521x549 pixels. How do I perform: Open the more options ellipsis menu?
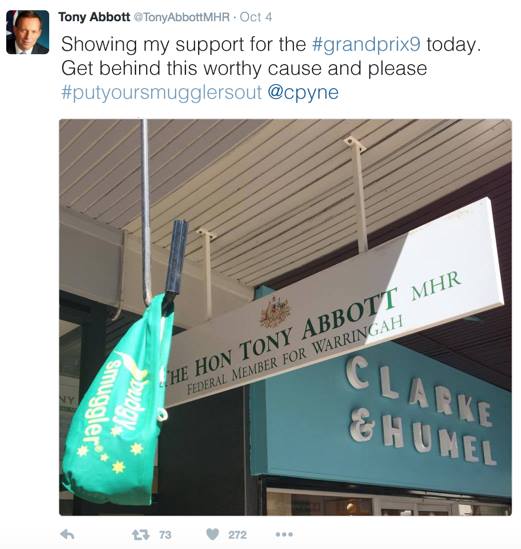tap(284, 534)
